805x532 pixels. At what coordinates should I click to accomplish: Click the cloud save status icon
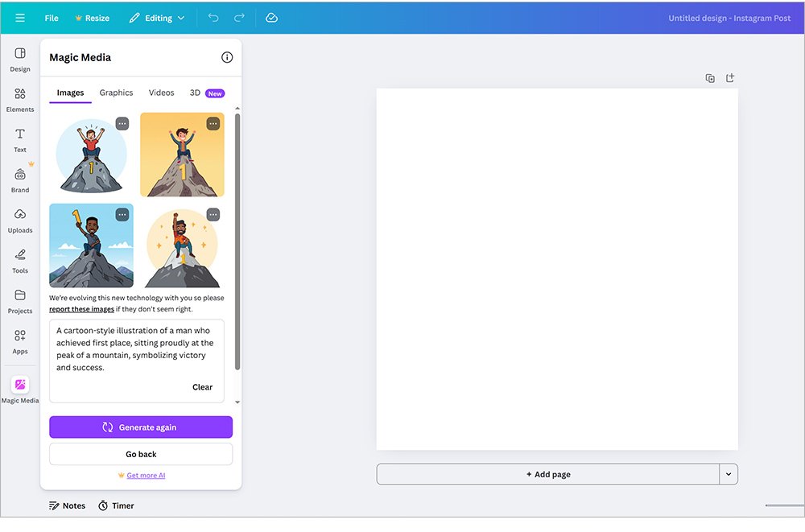pos(271,17)
